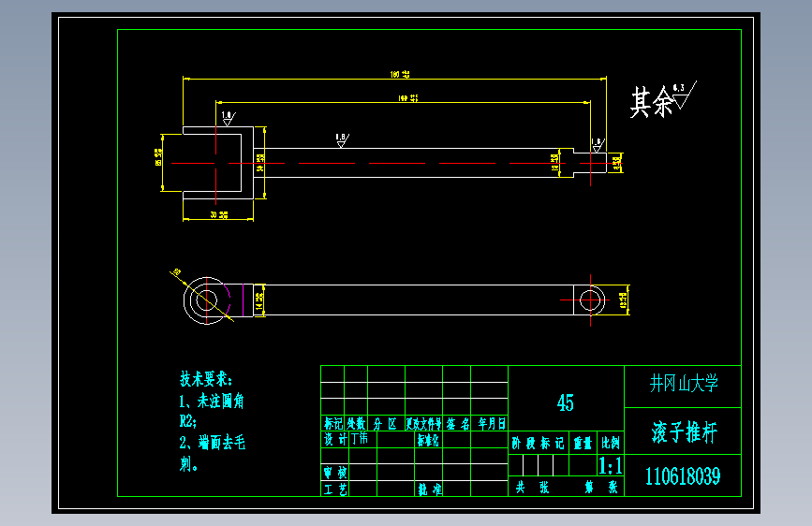812x526 pixels.
Task: Click the 30 width dimension text
Action: [x=218, y=214]
